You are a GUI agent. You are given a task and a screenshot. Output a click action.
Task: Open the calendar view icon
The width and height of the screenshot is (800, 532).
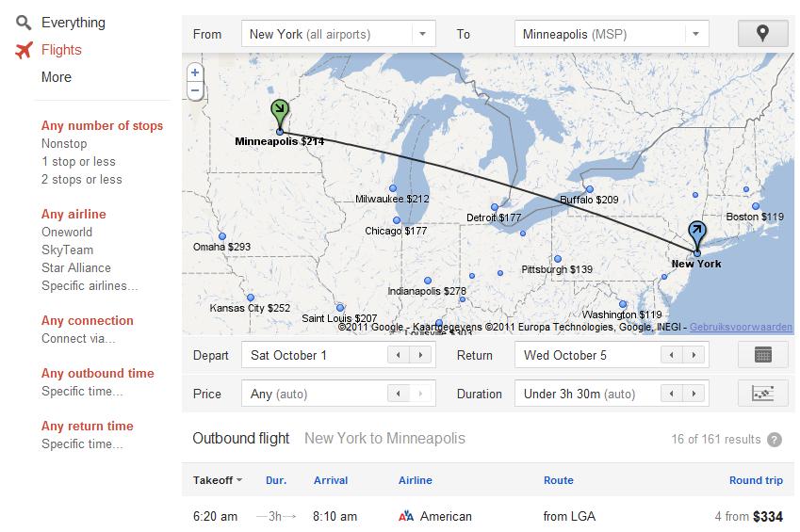762,354
